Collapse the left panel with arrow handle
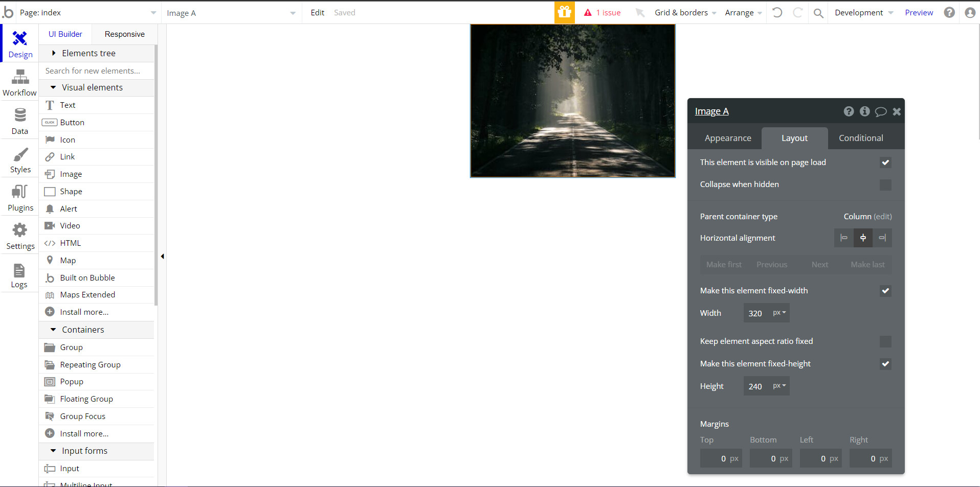Image resolution: width=980 pixels, height=487 pixels. (162, 256)
